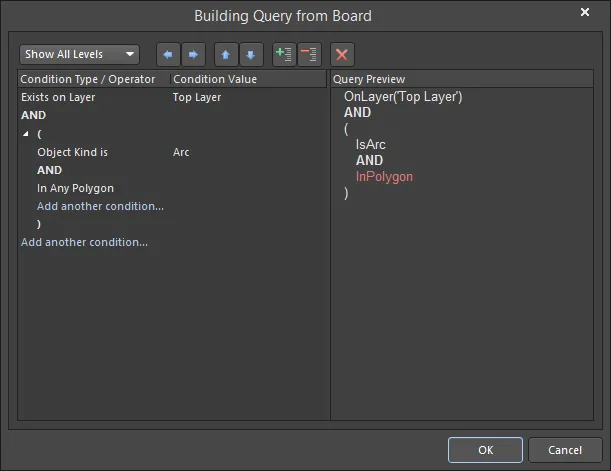
Task: Click OnLayer('Top Layer') in preview
Action: coord(403,97)
